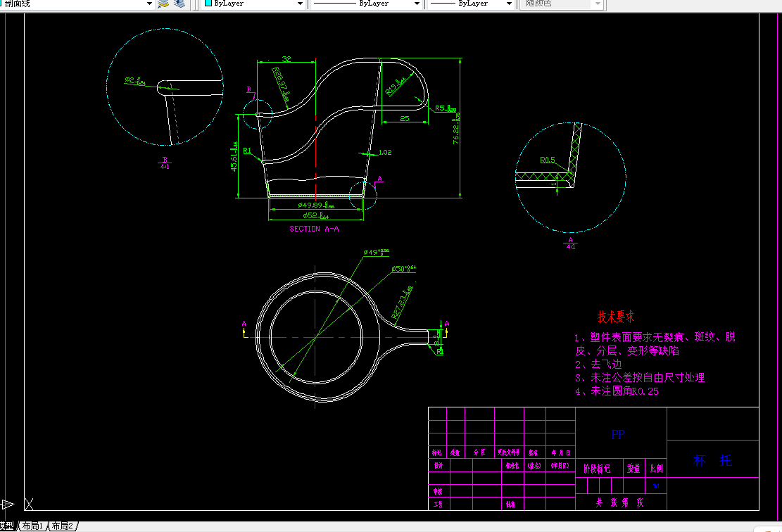This screenshot has height=532, width=782.
Task: Select the 45.61 vertical dimension
Action: [x=234, y=156]
